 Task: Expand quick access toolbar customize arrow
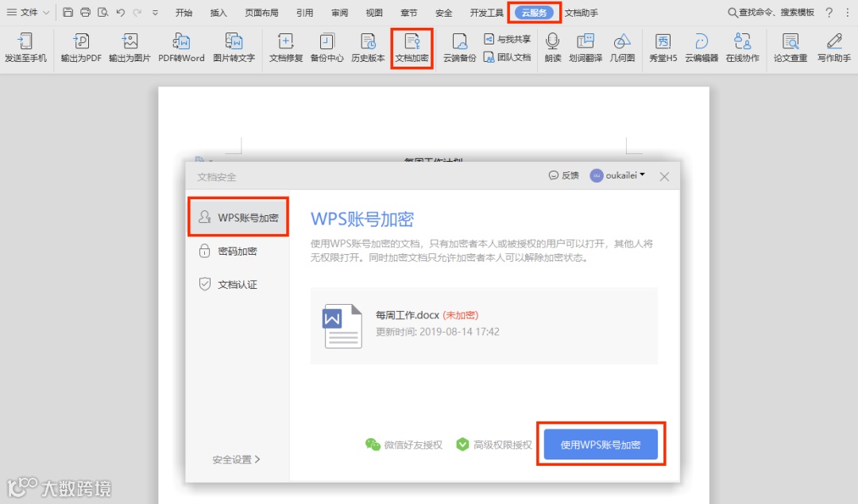pyautogui.click(x=156, y=13)
